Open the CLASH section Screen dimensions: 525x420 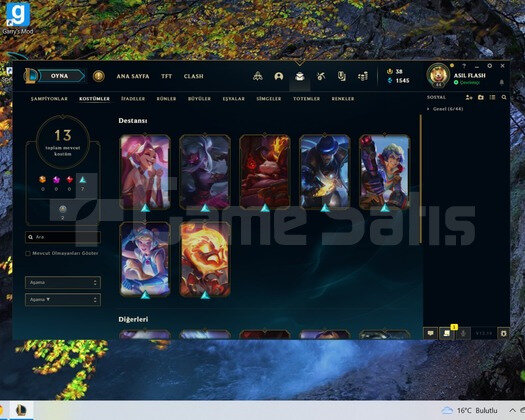click(x=194, y=76)
